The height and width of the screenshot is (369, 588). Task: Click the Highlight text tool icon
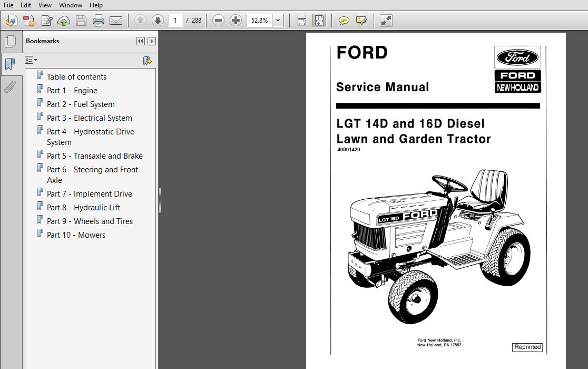(361, 21)
